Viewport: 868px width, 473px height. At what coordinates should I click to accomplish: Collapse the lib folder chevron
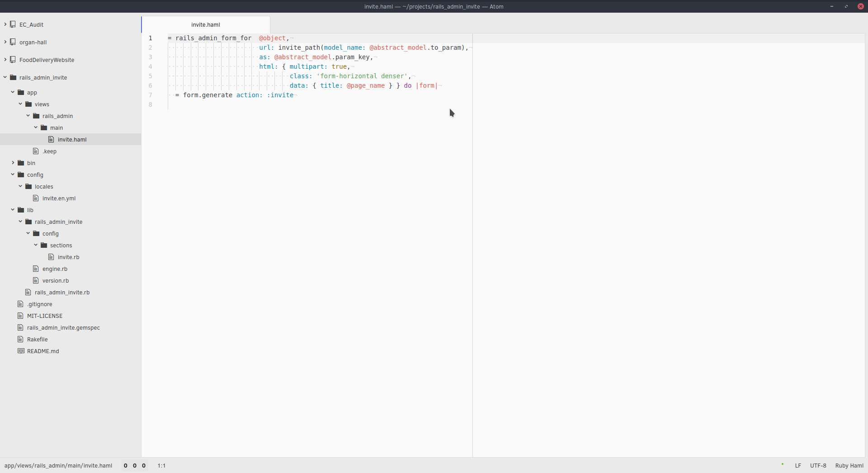(13, 210)
